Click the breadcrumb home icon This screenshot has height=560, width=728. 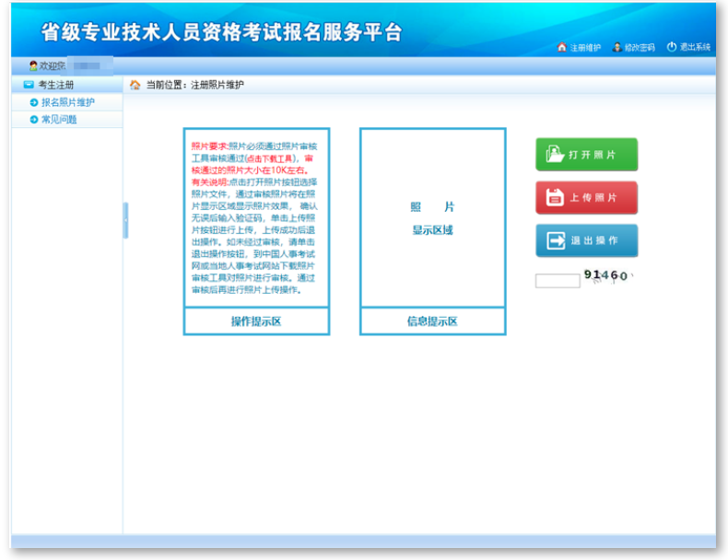[135, 85]
